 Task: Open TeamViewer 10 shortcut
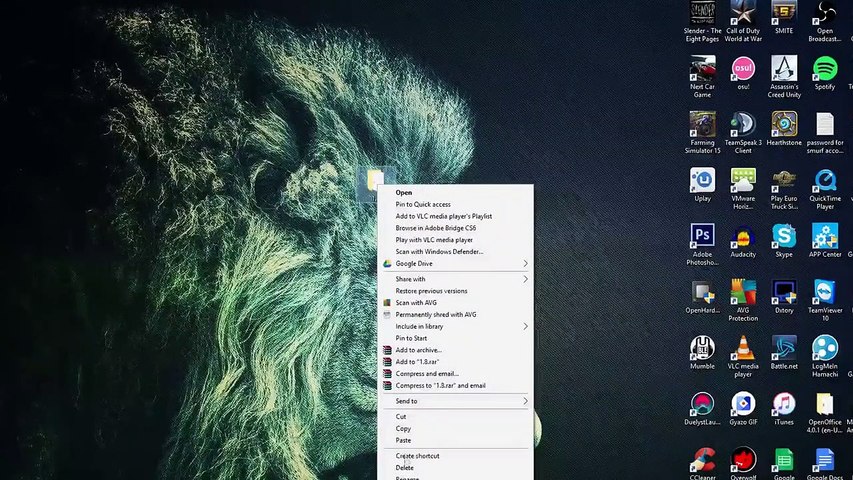tap(825, 300)
